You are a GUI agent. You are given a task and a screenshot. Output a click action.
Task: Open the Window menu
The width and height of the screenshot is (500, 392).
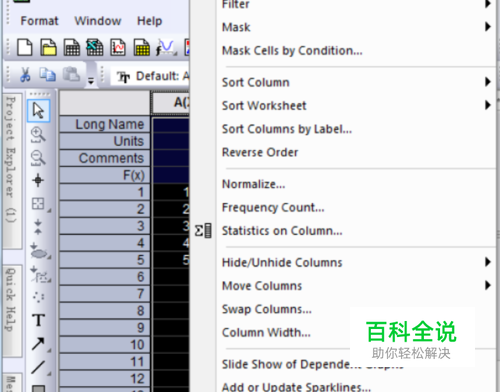98,21
